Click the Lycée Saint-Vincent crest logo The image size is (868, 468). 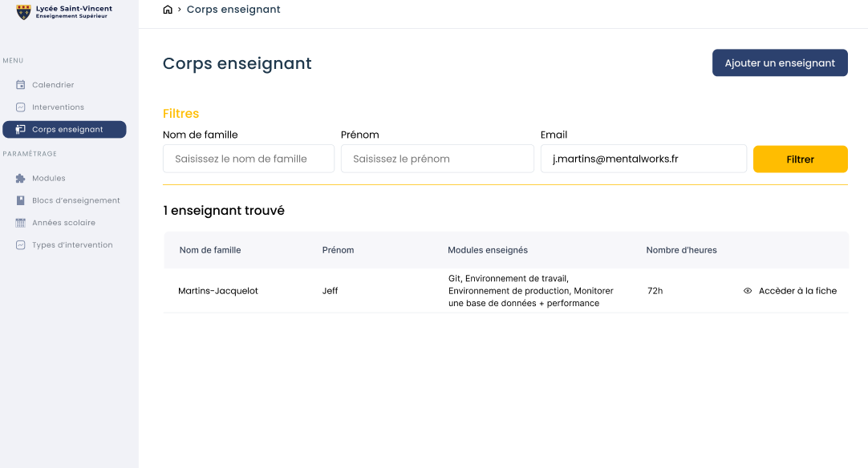pos(23,11)
